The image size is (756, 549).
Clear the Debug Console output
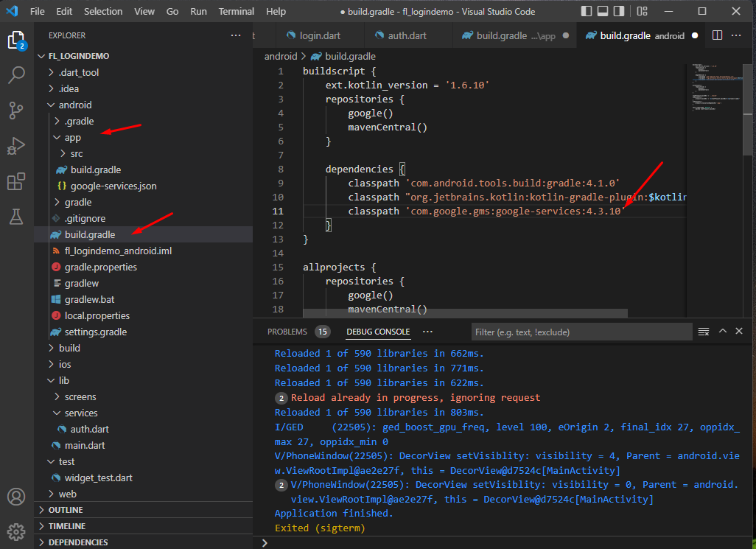coord(704,332)
